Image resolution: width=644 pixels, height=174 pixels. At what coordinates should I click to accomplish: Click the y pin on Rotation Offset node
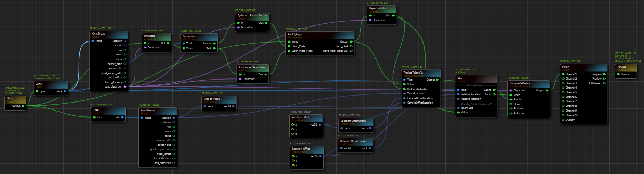[293, 129]
